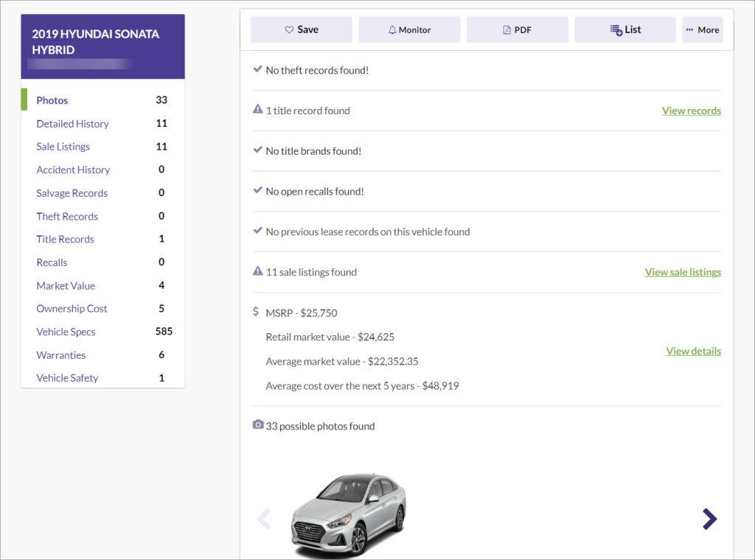Add vehicle via the List button
The image size is (755, 560).
pyautogui.click(x=625, y=29)
